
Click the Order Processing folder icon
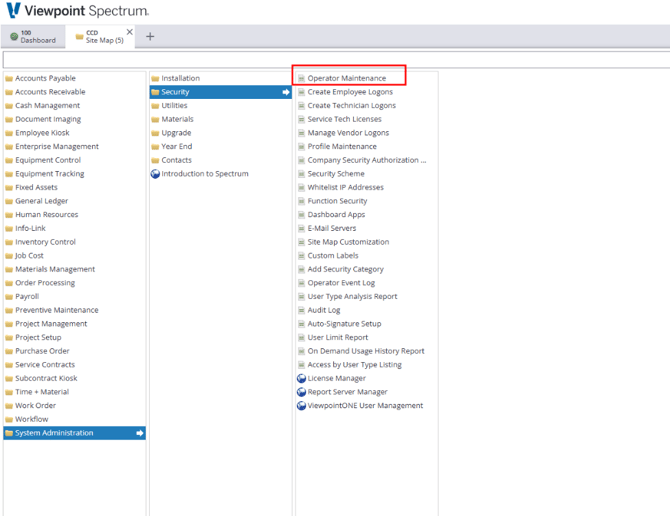coord(9,283)
